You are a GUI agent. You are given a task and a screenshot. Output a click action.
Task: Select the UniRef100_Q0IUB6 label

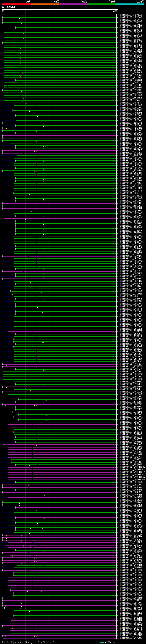[131, 203]
